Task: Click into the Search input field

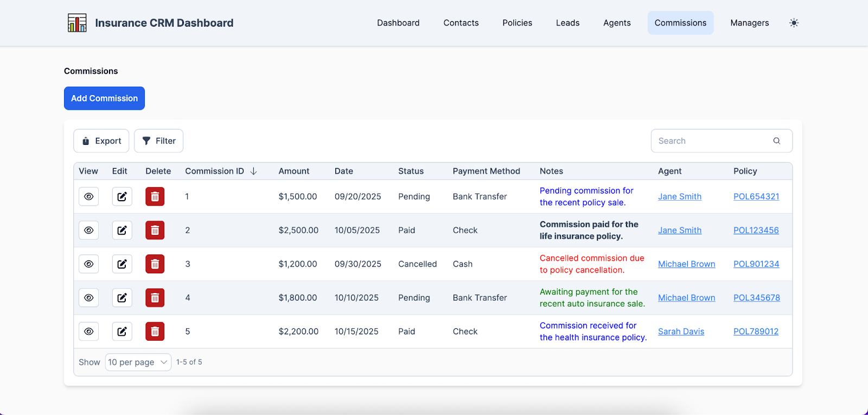Action: pyautogui.click(x=711, y=141)
